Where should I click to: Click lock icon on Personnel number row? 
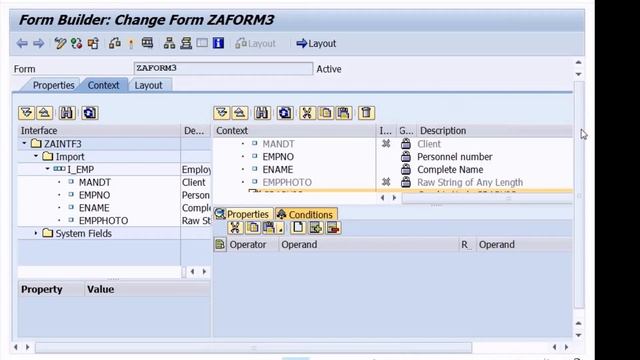click(406, 156)
